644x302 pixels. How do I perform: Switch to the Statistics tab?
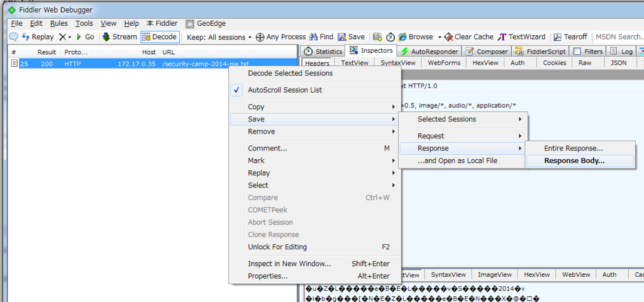pyautogui.click(x=323, y=52)
